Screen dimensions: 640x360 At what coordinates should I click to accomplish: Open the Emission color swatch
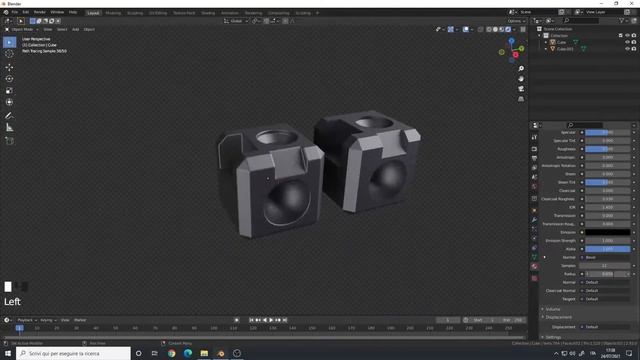tap(607, 232)
